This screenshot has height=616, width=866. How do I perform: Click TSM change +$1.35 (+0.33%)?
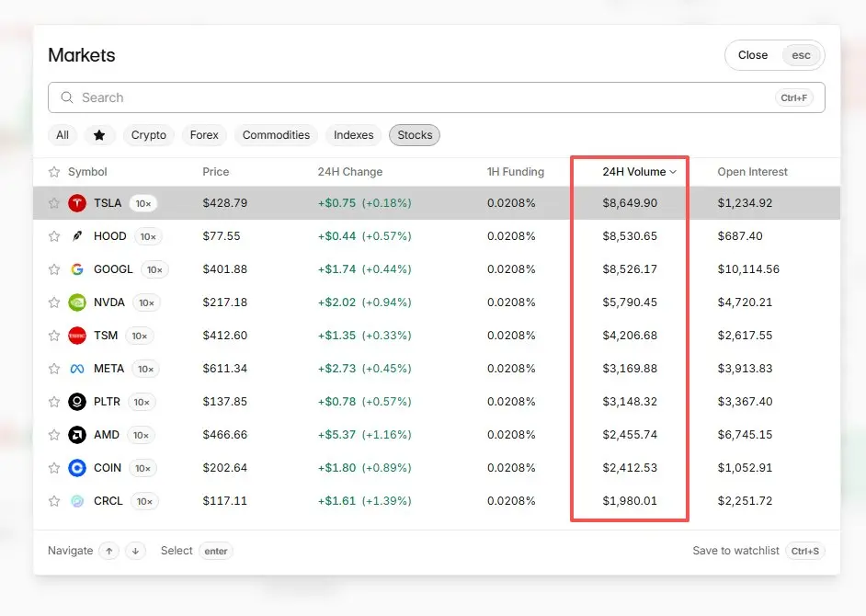365,336
